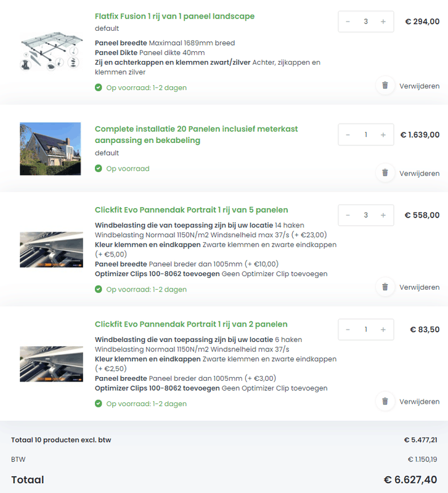Click the green Op voorraad icon under Complete installatie
The image size is (448, 493).
click(x=98, y=168)
